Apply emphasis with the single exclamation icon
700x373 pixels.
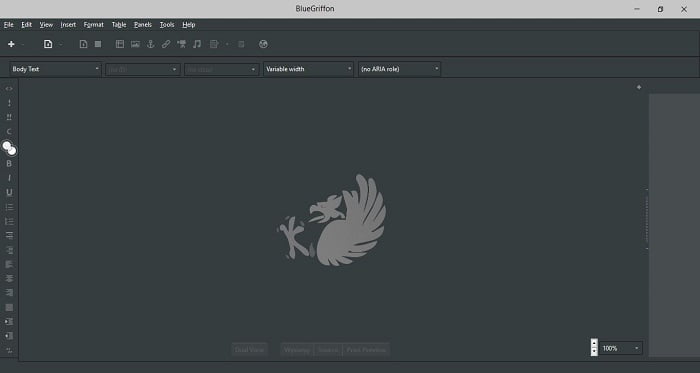coord(9,103)
